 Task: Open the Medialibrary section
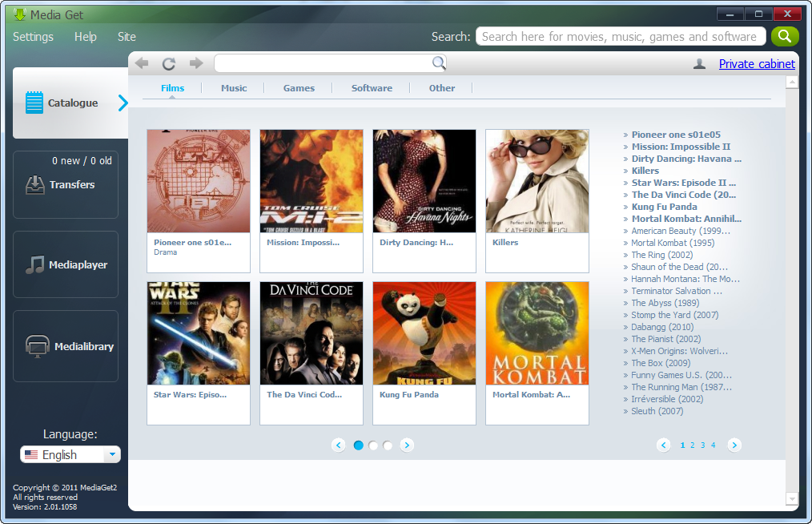(x=66, y=346)
